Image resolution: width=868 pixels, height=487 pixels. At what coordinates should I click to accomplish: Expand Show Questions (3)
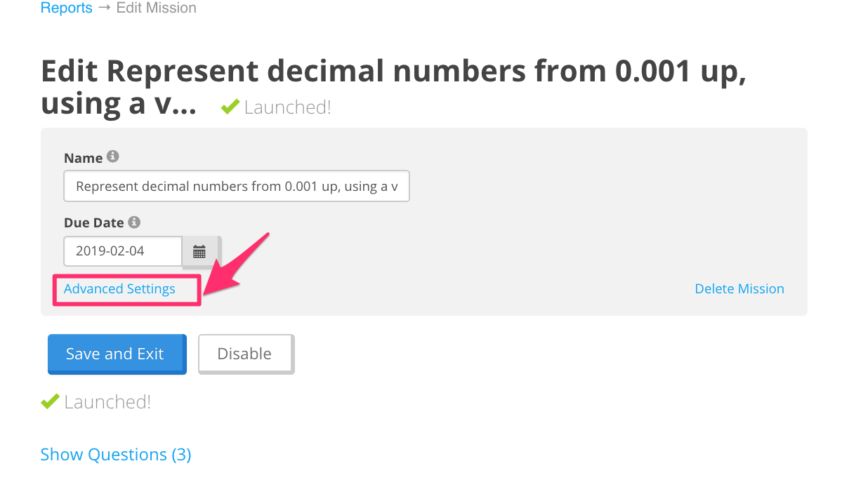pyautogui.click(x=116, y=454)
